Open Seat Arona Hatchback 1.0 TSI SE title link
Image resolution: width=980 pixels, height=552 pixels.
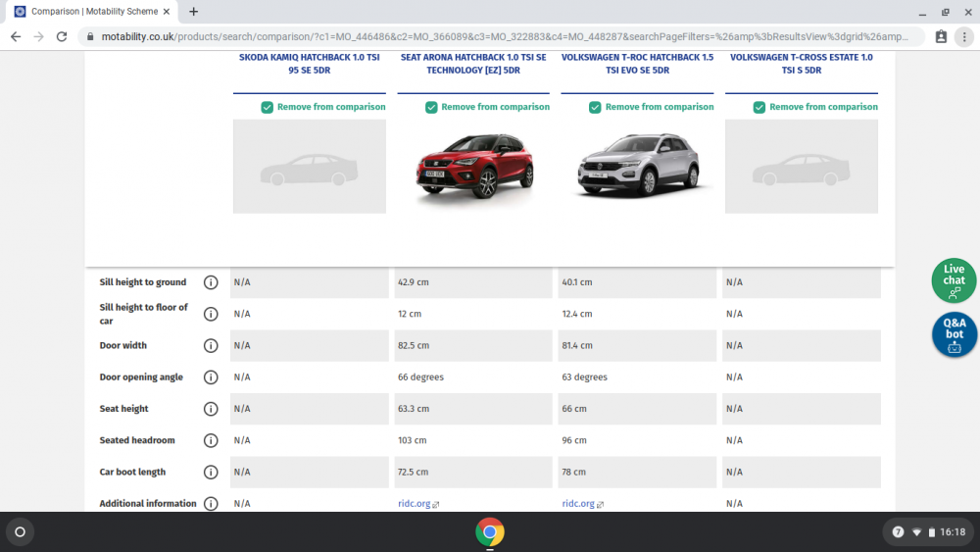pos(473,64)
